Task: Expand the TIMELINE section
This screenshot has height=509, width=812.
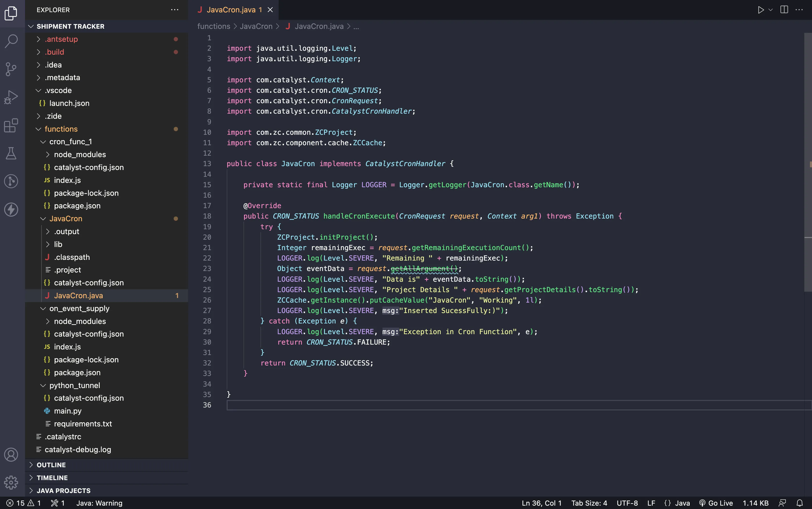Action: point(107,478)
